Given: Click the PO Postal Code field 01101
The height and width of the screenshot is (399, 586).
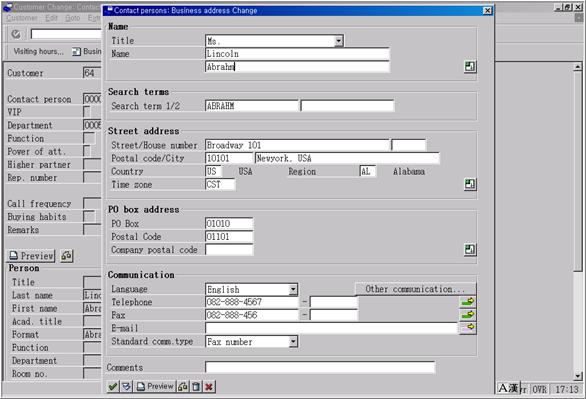Looking at the screenshot, I should pos(229,236).
